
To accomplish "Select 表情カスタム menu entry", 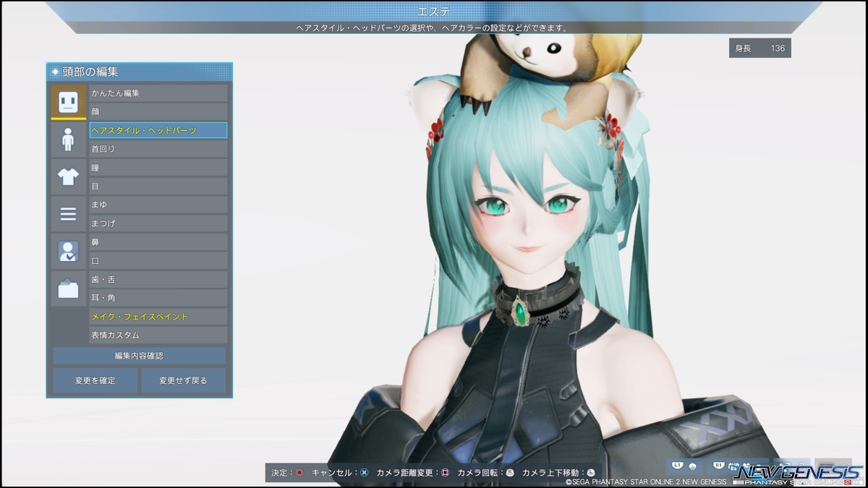I will point(158,335).
